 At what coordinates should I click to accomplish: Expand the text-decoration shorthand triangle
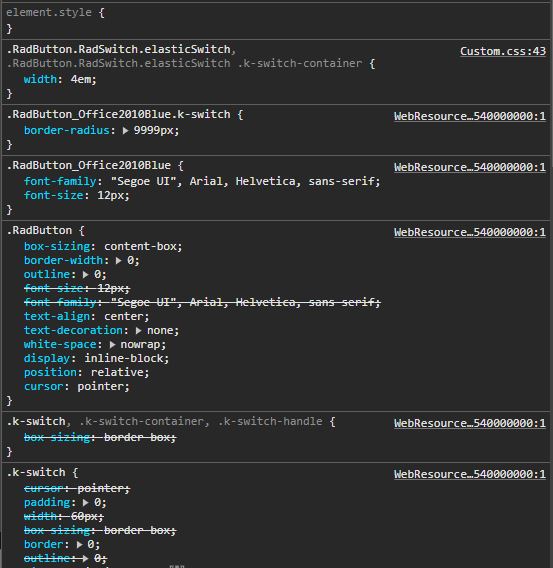[138, 331]
